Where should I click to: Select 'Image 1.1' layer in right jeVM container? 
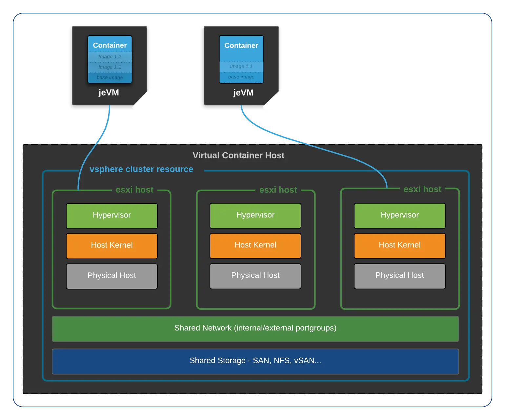coord(241,67)
